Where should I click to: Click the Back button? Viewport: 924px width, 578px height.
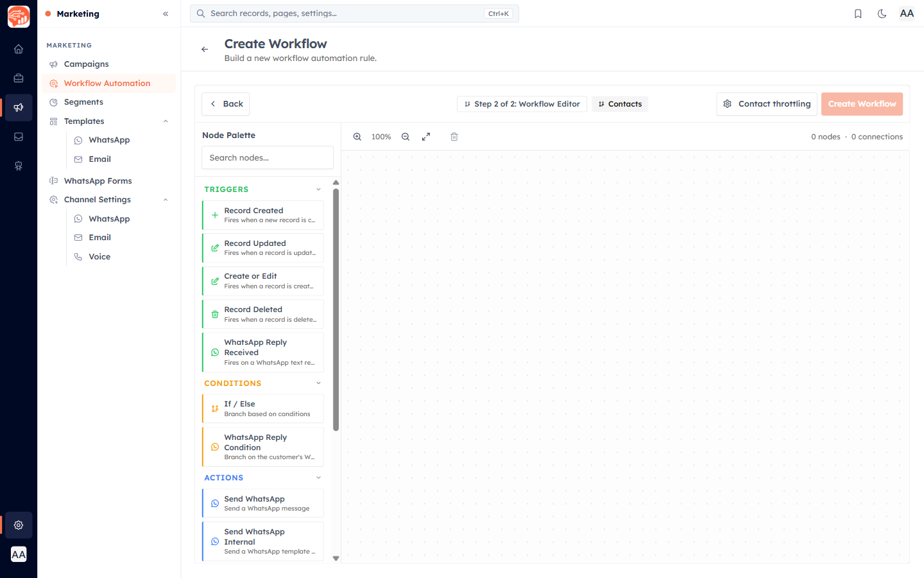pyautogui.click(x=226, y=104)
